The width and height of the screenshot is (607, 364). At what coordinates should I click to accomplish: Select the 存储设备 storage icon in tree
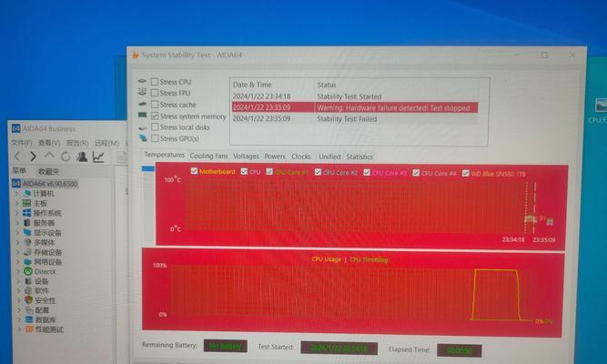click(x=27, y=252)
